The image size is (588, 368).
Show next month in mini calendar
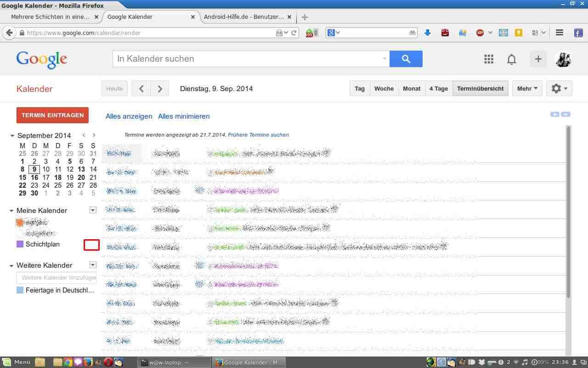(x=94, y=135)
